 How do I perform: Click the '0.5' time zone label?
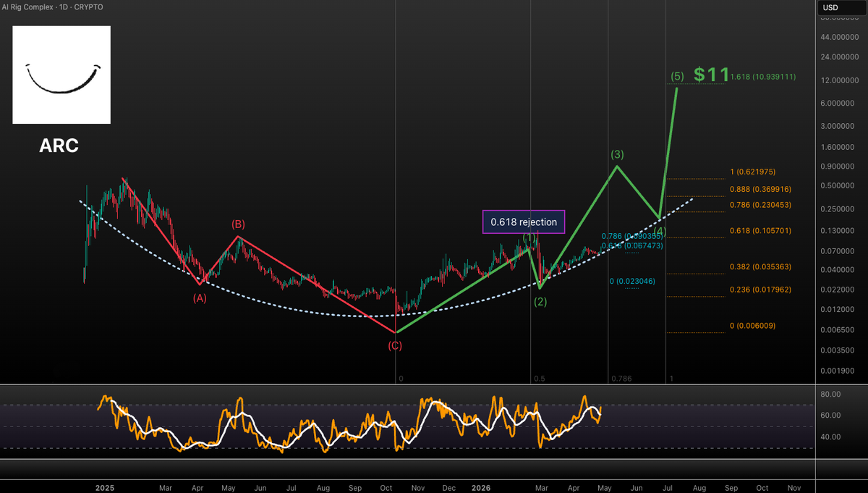(x=539, y=379)
